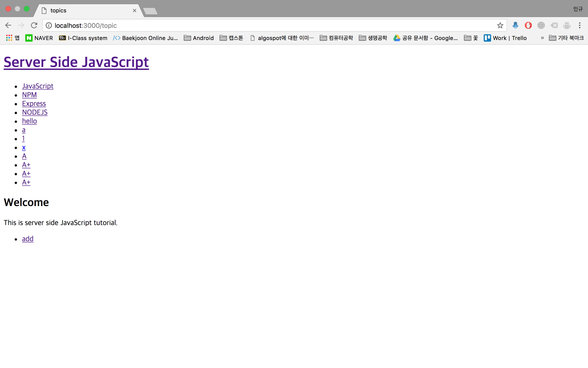This screenshot has width=588, height=368.
Task: Select the topics tab
Action: click(x=87, y=10)
